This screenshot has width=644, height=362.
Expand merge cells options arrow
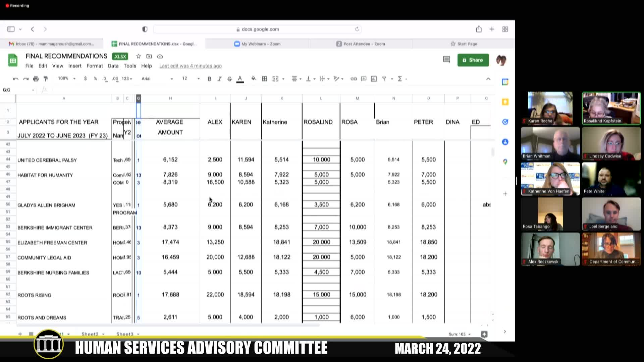[x=283, y=79]
